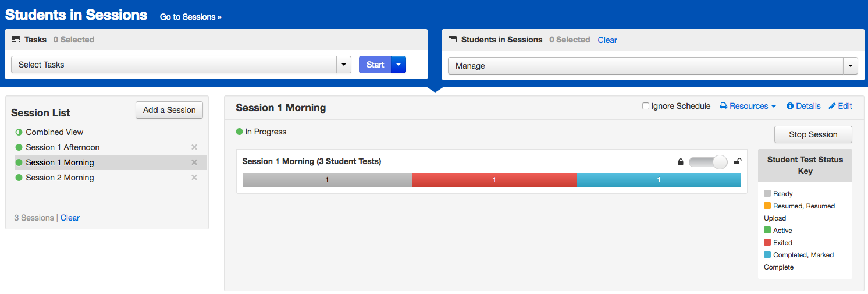
Task: Follow the Go to Sessions link
Action: pos(190,17)
